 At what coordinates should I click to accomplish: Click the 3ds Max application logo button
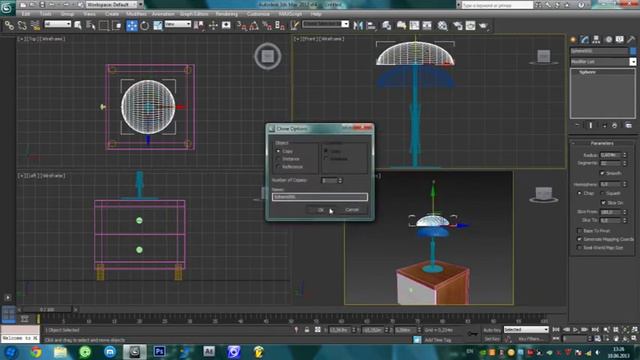7,8
